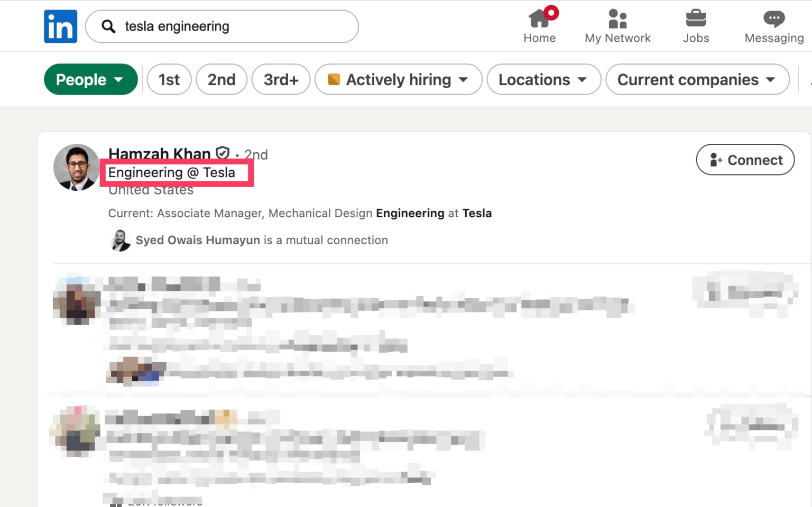Enable the 2nd connections filter
Image resolution: width=812 pixels, height=507 pixels.
pyautogui.click(x=222, y=79)
